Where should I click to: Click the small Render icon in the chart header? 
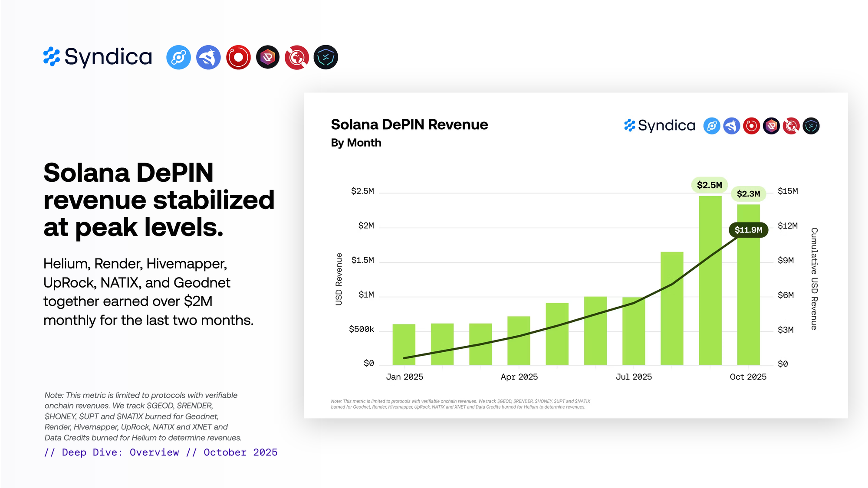751,126
